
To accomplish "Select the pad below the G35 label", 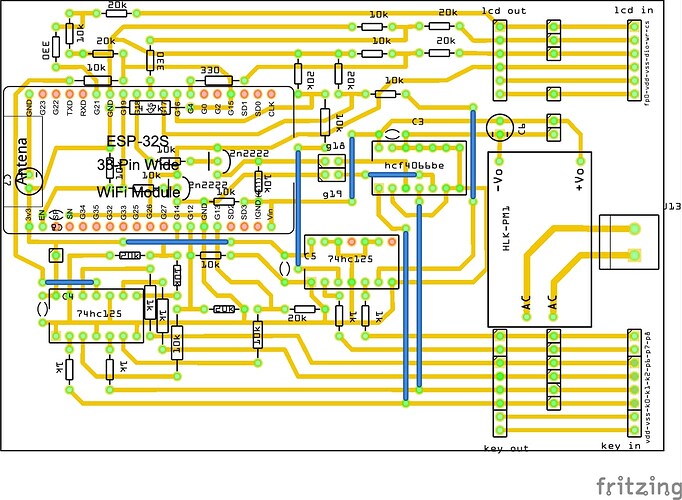I will (x=97, y=227).
